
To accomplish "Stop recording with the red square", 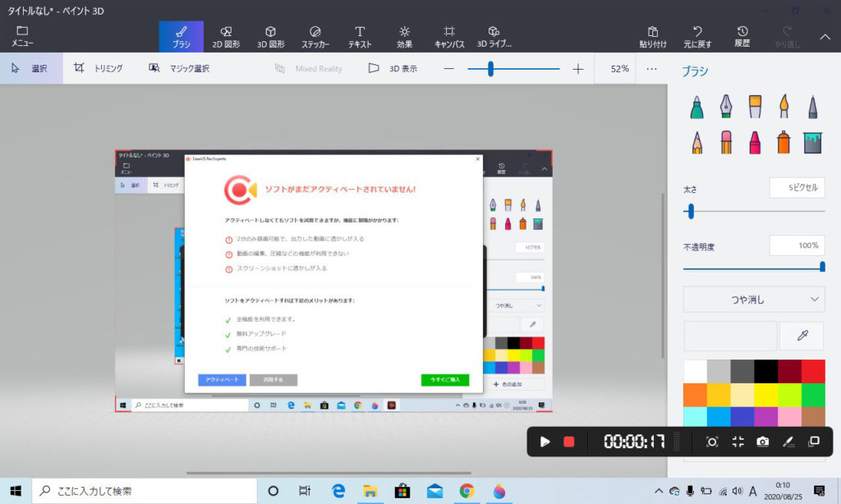I will coord(569,442).
